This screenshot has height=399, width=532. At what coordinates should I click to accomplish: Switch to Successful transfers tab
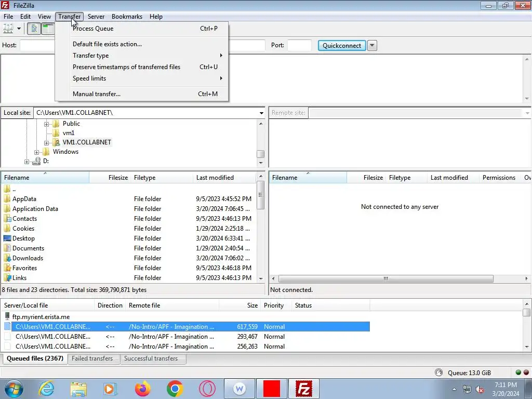(153, 358)
